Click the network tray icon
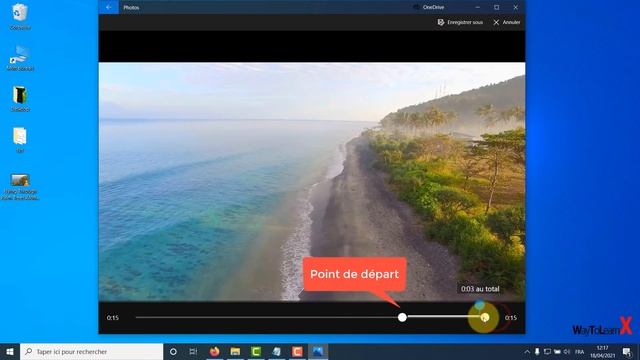The width and height of the screenshot is (640, 360). click(x=547, y=352)
